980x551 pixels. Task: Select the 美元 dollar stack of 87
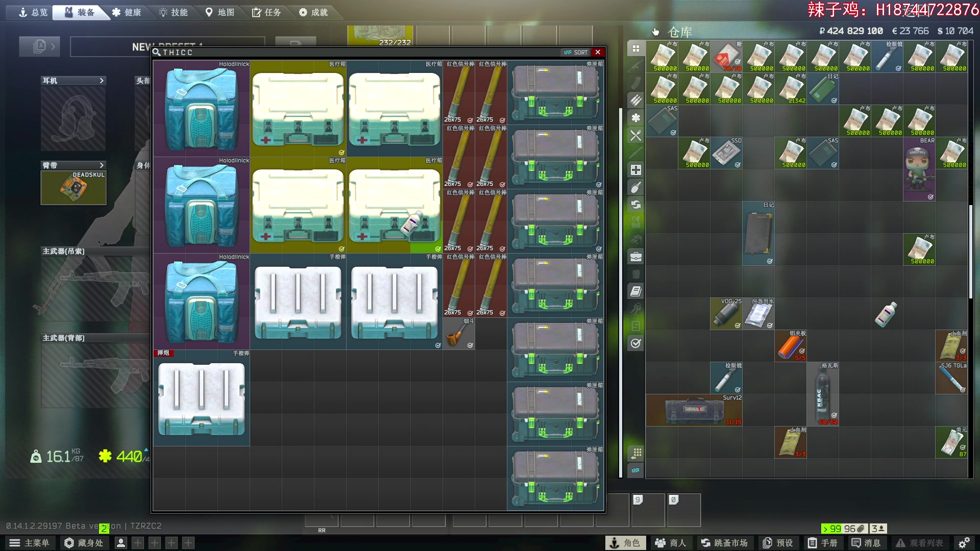951,442
